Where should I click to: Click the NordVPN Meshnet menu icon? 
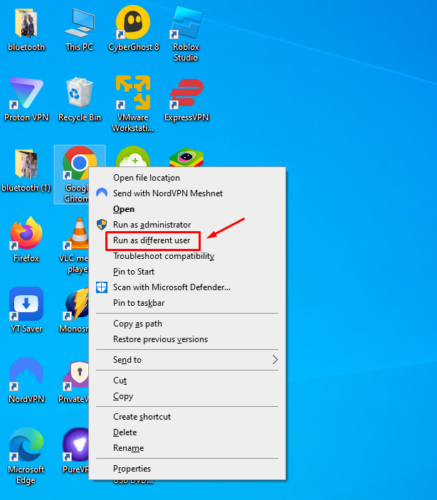tap(102, 192)
